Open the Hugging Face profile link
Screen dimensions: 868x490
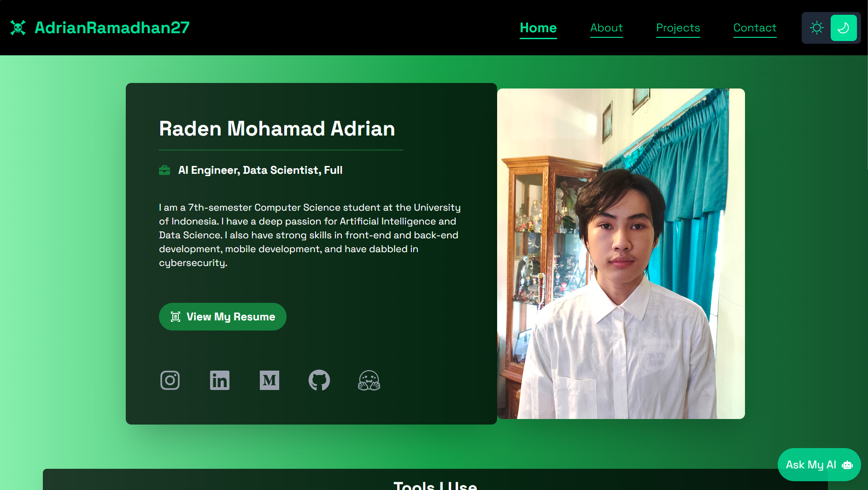click(x=369, y=380)
